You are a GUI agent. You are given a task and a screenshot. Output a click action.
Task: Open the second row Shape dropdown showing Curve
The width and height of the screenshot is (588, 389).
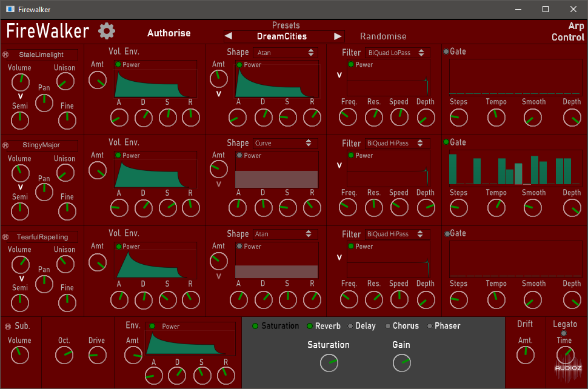285,144
